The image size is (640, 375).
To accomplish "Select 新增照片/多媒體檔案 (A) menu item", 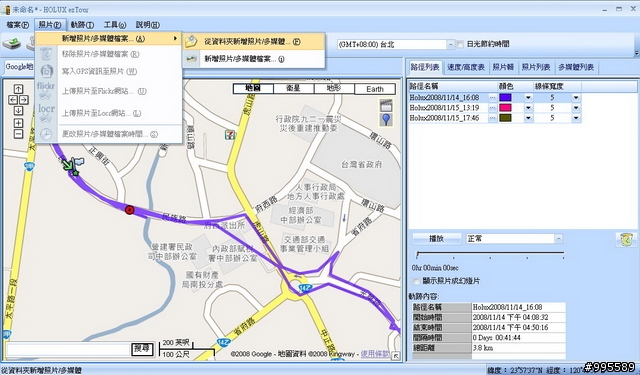I will click(109, 38).
